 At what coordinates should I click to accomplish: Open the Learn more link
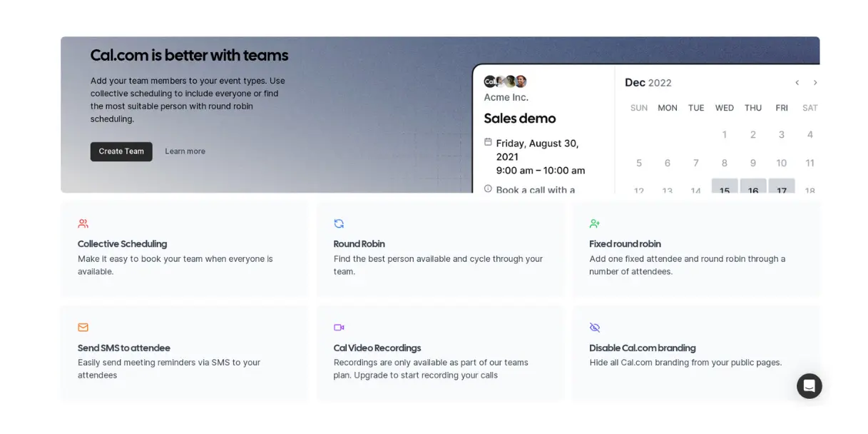tap(185, 151)
